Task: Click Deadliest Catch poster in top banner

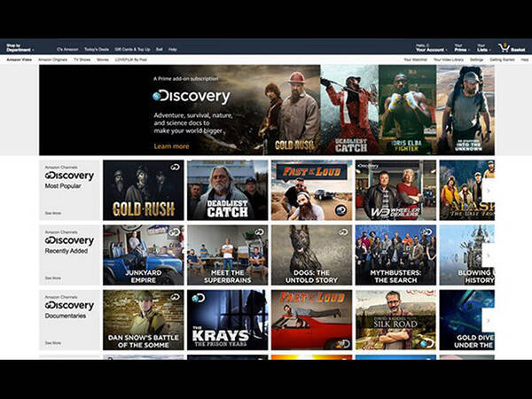Action: 349,110
